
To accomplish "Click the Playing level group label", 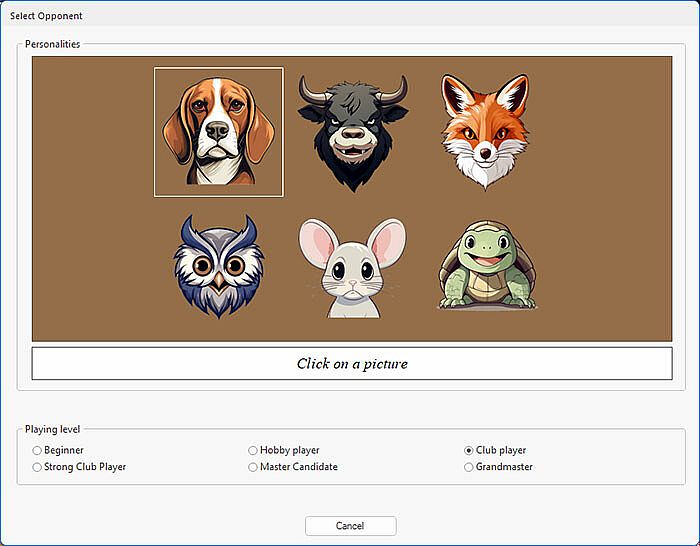I will pos(53,429).
